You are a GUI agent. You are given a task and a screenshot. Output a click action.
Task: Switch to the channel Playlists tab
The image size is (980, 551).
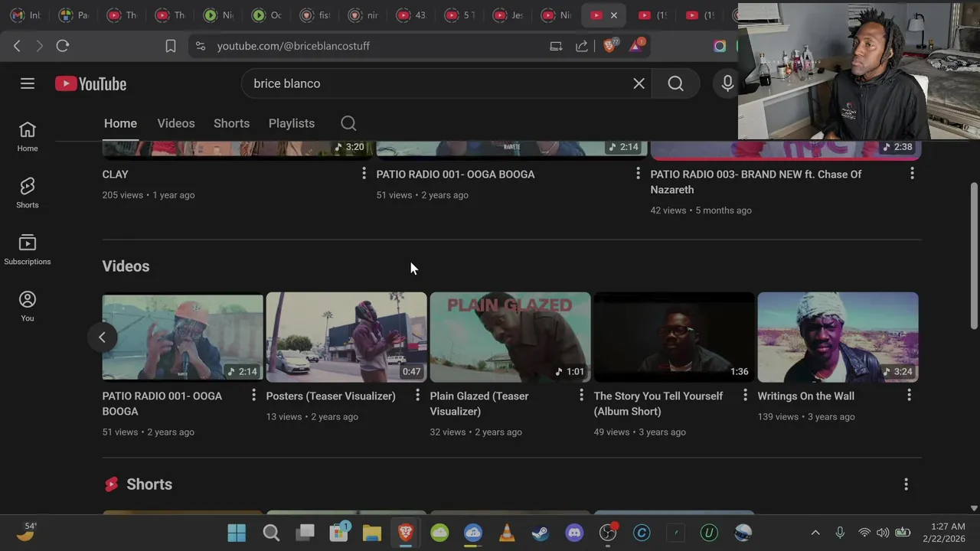pyautogui.click(x=292, y=123)
